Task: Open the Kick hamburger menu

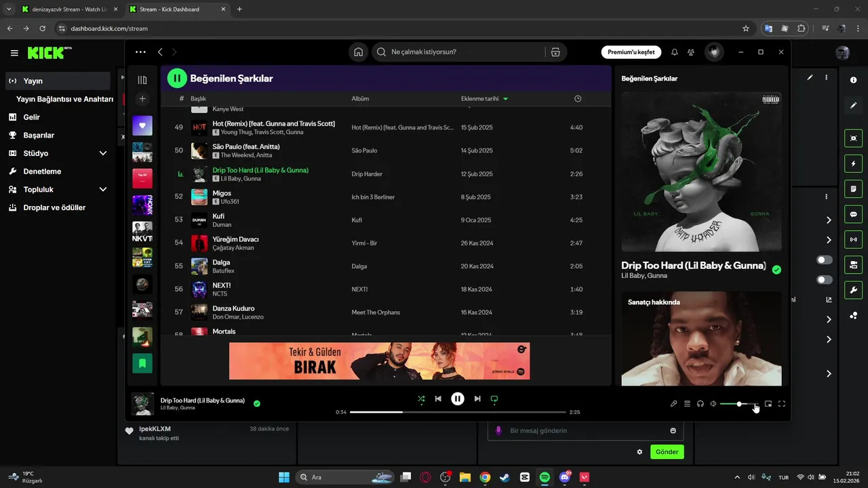Action: [14, 53]
